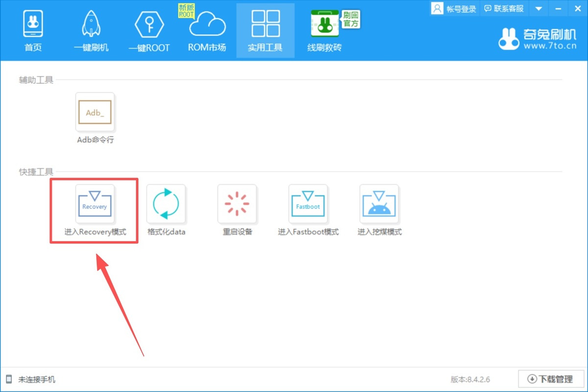The width and height of the screenshot is (588, 392).
Task: Go to the 首页 home tab
Action: point(33,30)
